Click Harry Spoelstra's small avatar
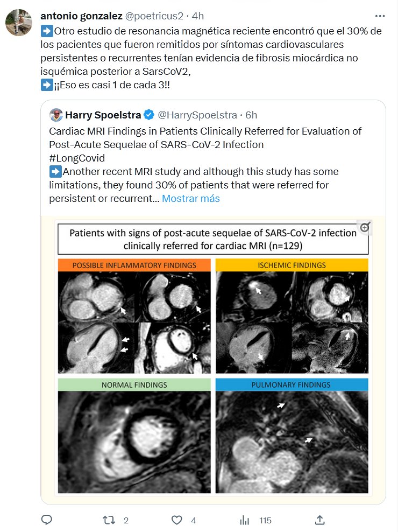 [x=55, y=115]
